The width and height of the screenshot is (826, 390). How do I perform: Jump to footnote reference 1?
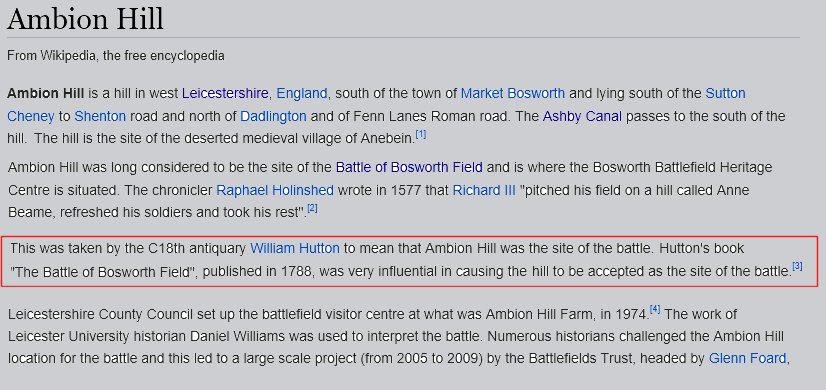click(420, 134)
